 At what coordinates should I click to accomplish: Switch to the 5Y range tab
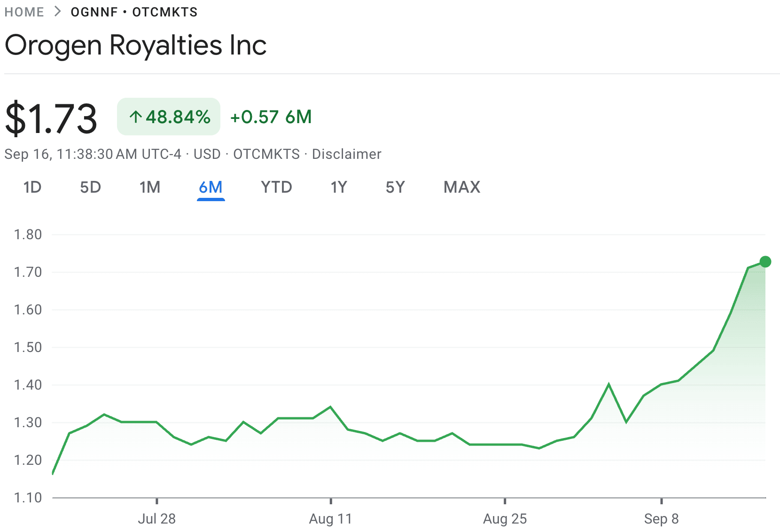click(x=395, y=188)
